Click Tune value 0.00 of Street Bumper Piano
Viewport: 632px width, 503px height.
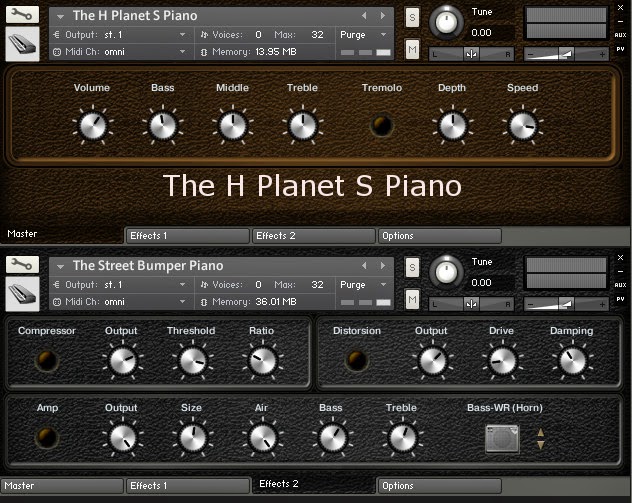pos(481,283)
